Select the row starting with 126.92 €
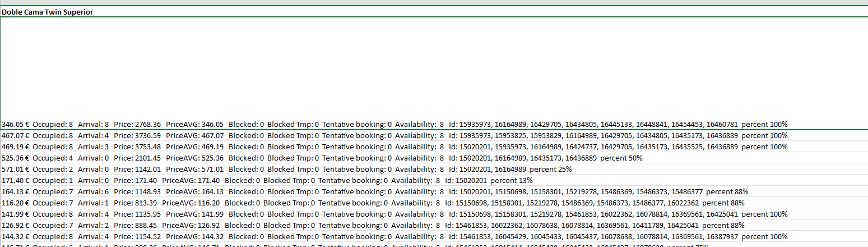Viewport: 868px width, 247px height. pyautogui.click(x=434, y=225)
